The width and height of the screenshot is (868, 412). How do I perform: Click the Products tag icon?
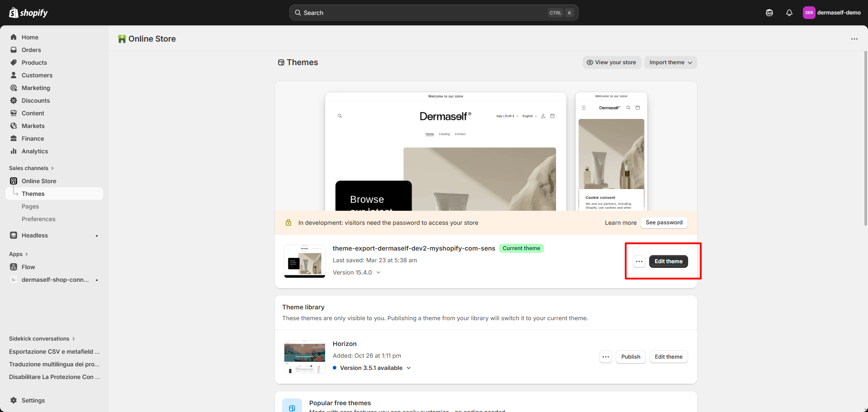tap(14, 62)
